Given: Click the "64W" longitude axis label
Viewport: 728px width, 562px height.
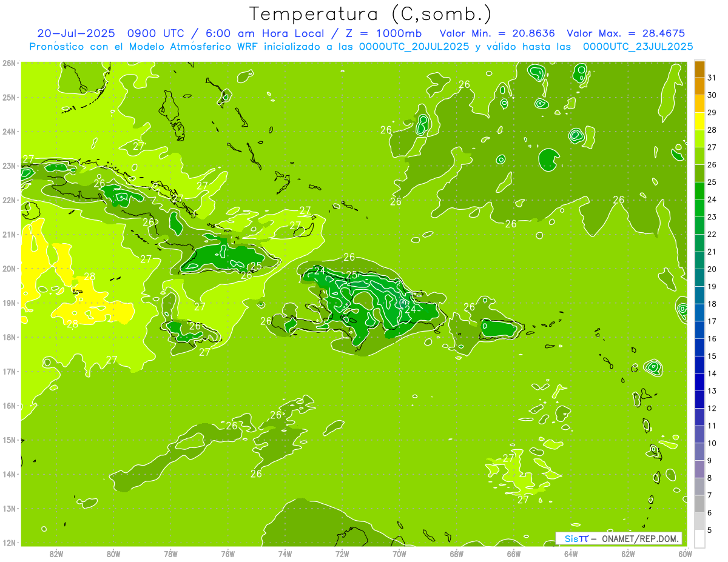Looking at the screenshot, I should [571, 554].
